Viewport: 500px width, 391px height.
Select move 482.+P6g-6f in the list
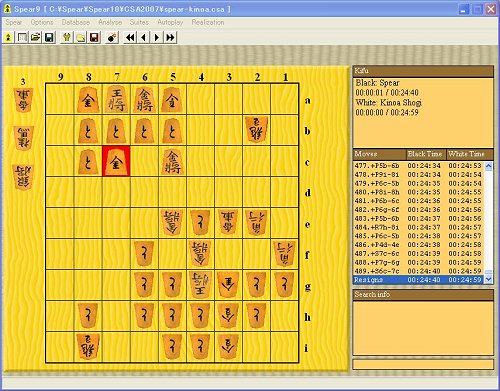point(419,210)
